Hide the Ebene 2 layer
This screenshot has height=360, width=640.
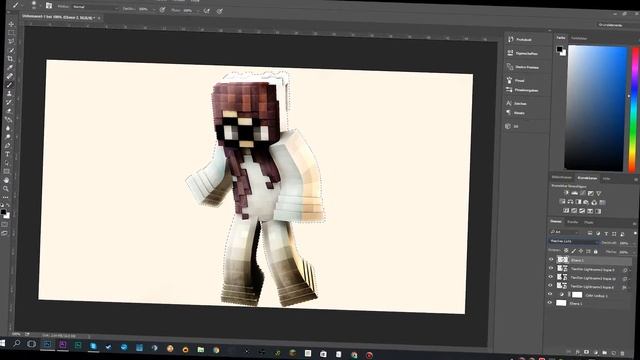click(551, 259)
